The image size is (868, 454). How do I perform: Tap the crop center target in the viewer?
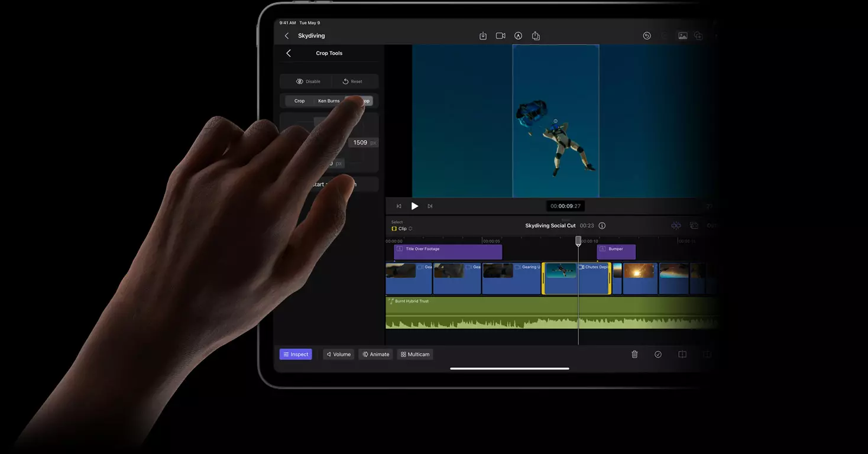(555, 121)
